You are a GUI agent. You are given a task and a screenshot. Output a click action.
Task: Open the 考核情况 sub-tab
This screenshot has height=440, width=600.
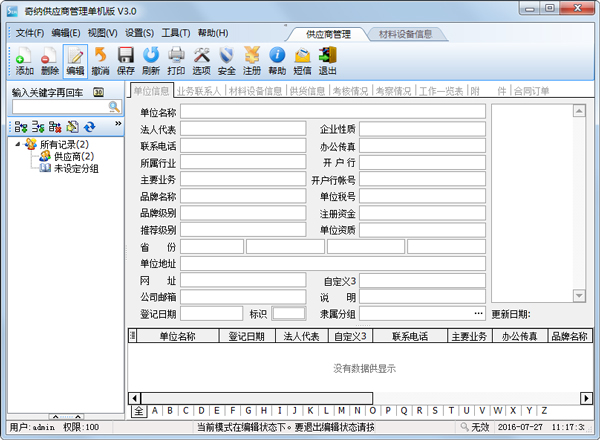pos(350,91)
